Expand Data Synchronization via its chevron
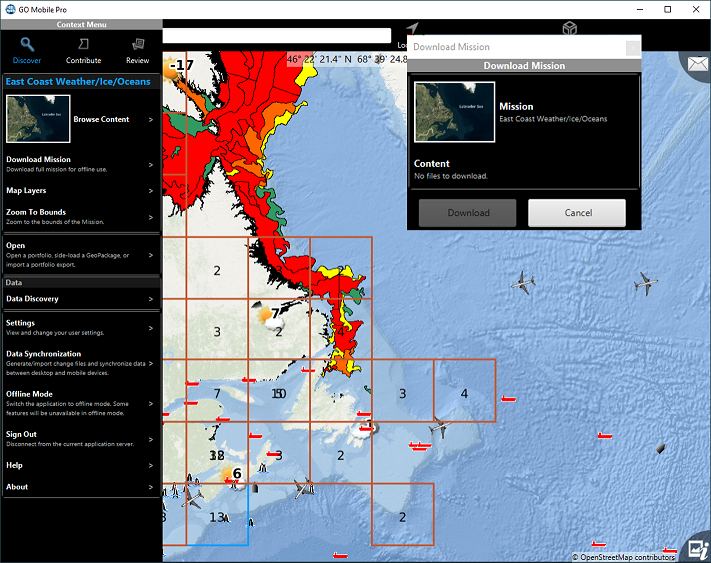Screen dimensions: 711x563 point(151,364)
